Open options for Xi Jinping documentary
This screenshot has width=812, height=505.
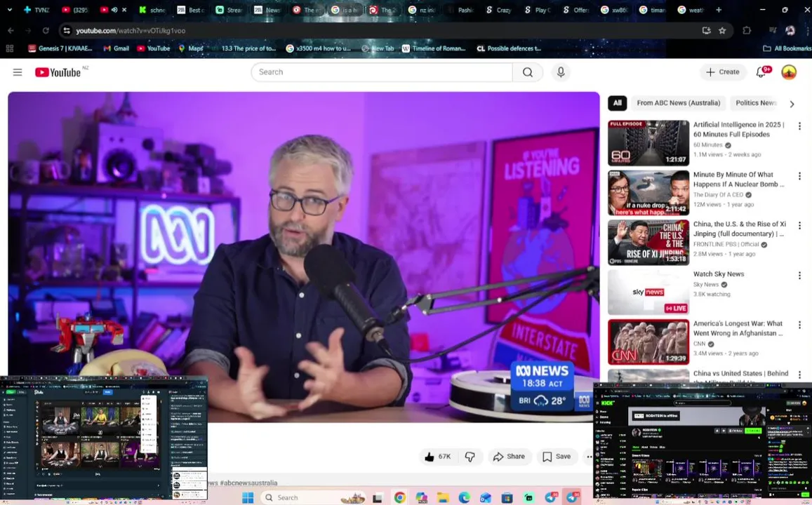799,226
